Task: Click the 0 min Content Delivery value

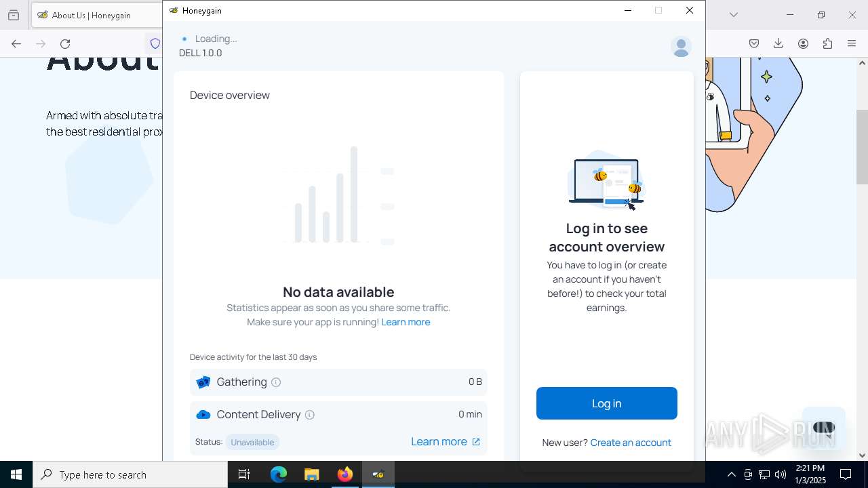Action: pyautogui.click(x=470, y=414)
